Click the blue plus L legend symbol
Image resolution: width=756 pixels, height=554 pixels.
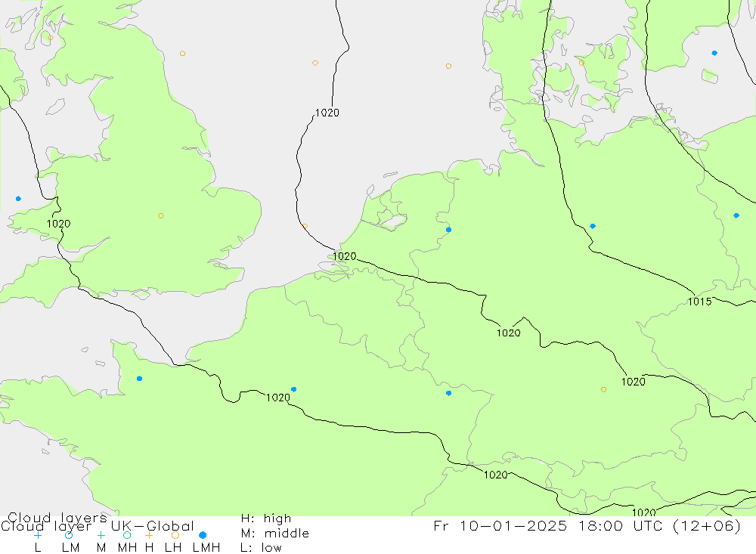(x=38, y=535)
